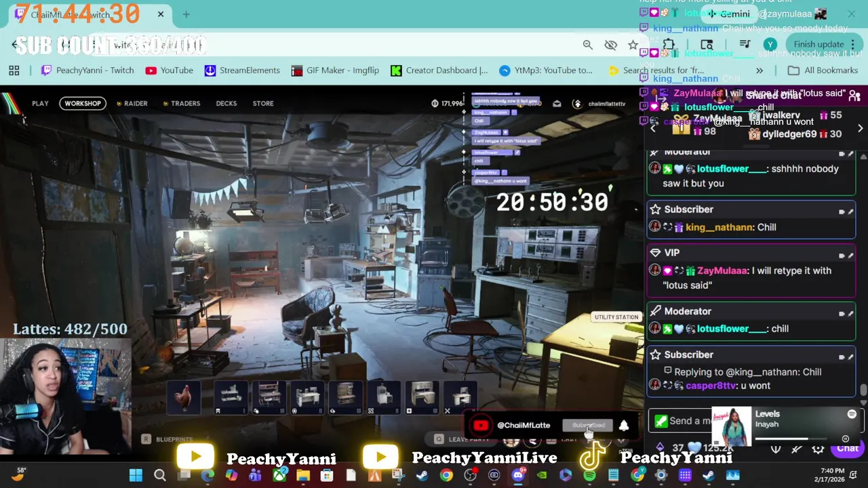Expand the hidden bookmarks chevron
The width and height of the screenshot is (868, 488).
tap(759, 70)
